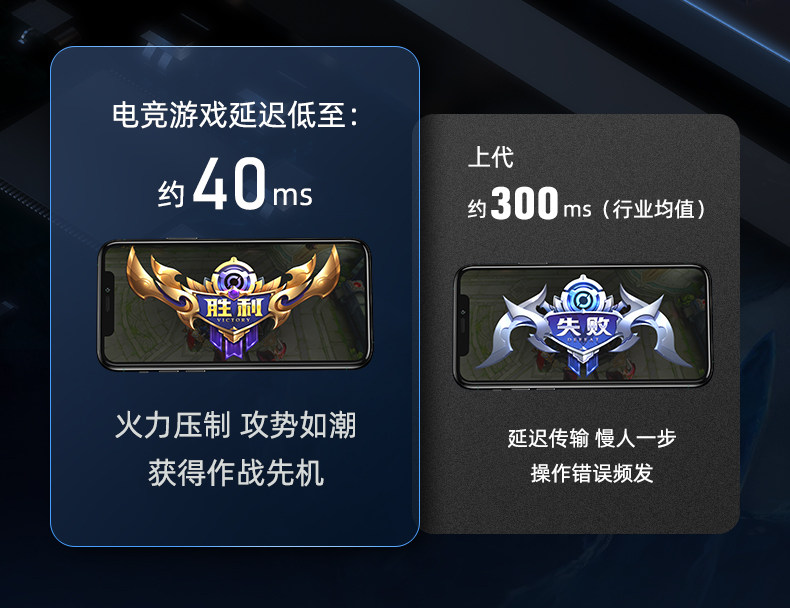Click the 约 character before 40

coord(171,194)
